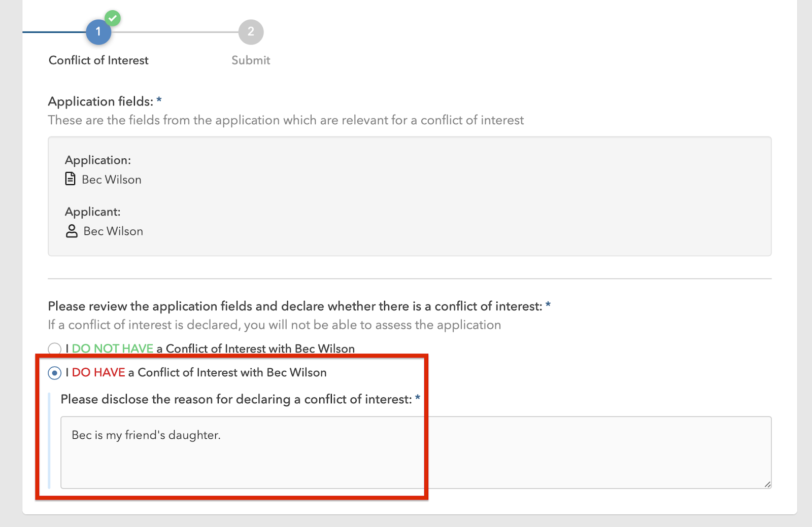Click the document icon beside the Bec Wilson application
This screenshot has width=812, height=527.
coord(71,179)
